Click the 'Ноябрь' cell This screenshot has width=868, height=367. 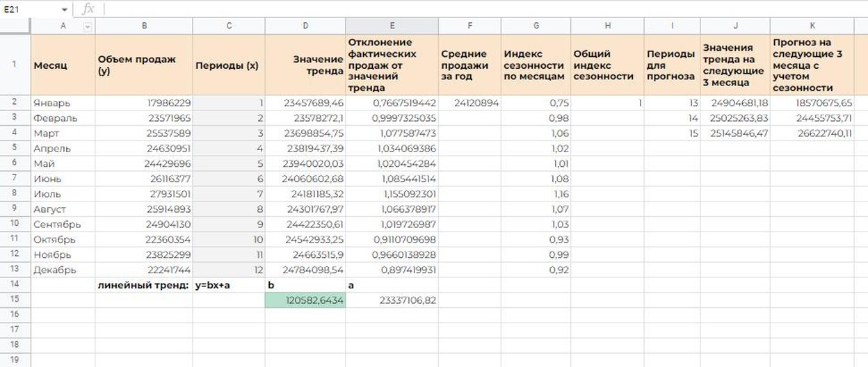[x=63, y=254]
